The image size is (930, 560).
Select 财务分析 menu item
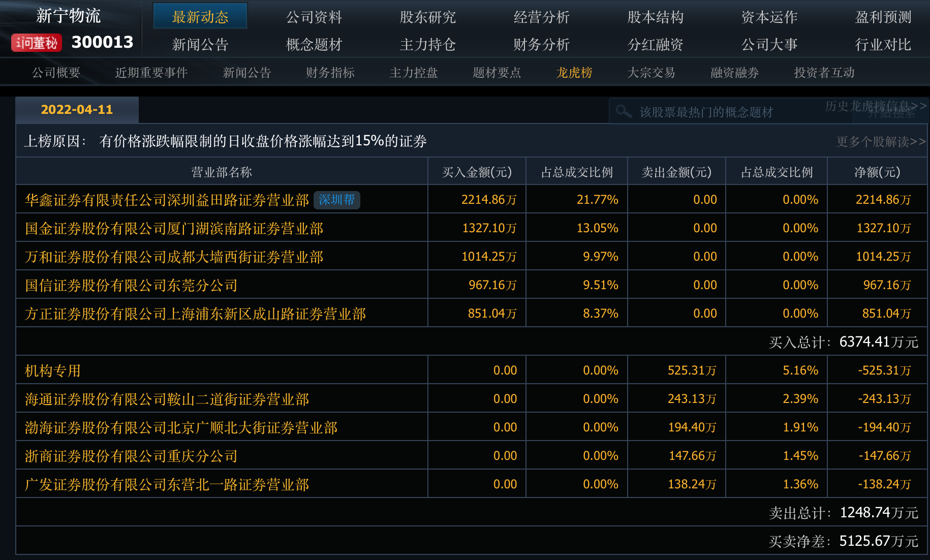(x=542, y=45)
